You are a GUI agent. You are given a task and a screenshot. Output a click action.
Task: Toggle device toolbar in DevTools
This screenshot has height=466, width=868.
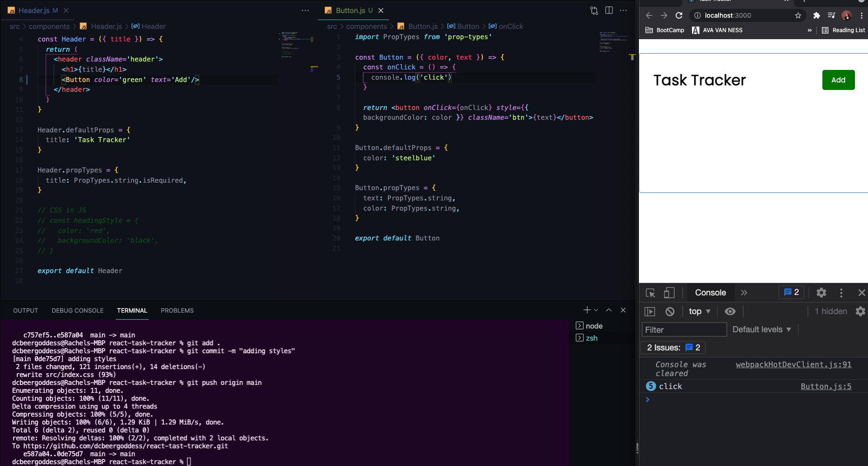pos(669,293)
